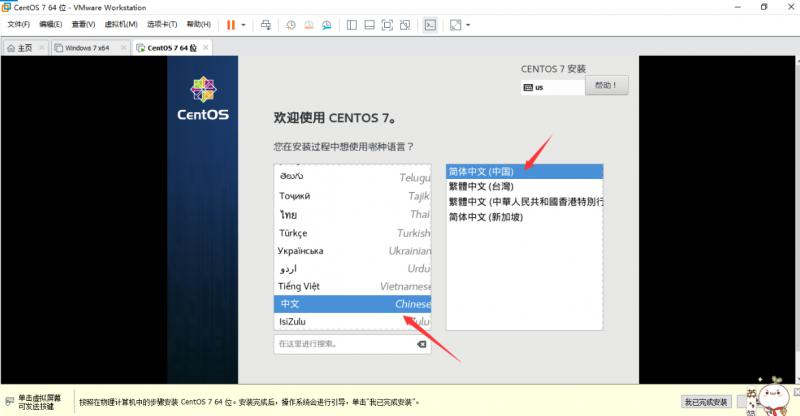Open the 帮助(H) menu

198,24
